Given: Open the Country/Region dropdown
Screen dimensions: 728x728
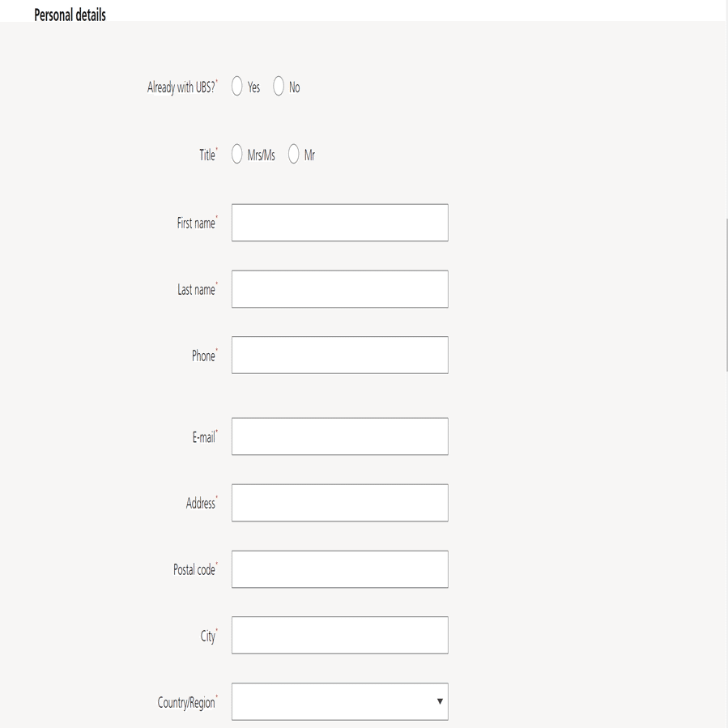Looking at the screenshot, I should click(x=339, y=702).
